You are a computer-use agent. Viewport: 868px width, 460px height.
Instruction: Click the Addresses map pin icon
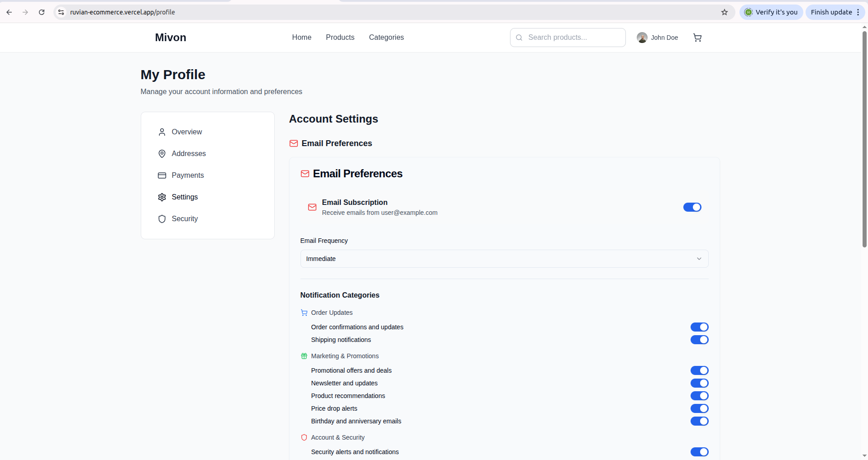(162, 154)
